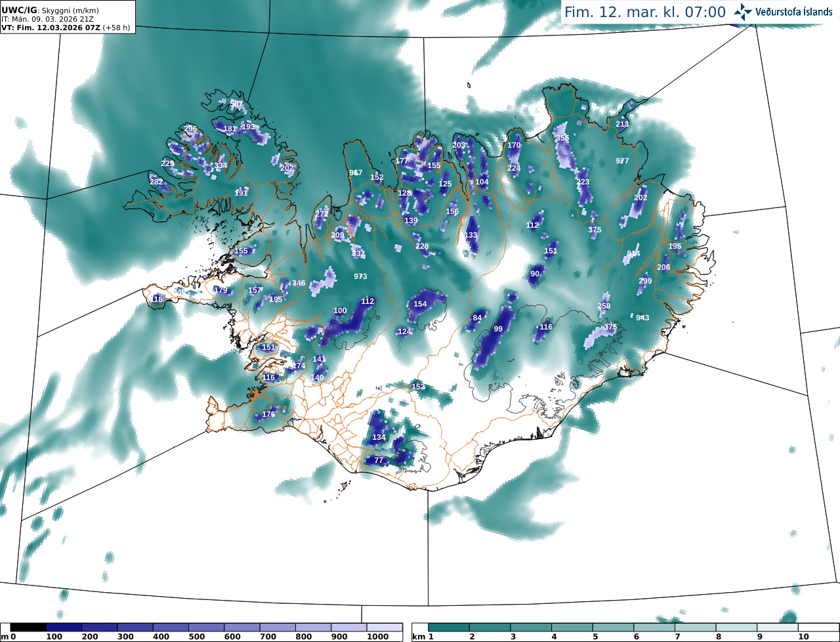Click the visibility value 90 on the map
Screen dimensions: 840x642
[x=535, y=274]
